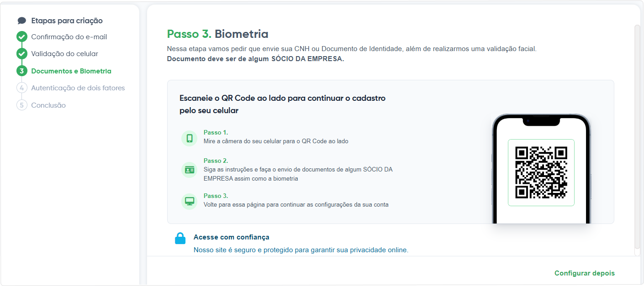The width and height of the screenshot is (644, 286).
Task: Click the speech bubble icon beside Etapas para criação
Action: (22, 21)
